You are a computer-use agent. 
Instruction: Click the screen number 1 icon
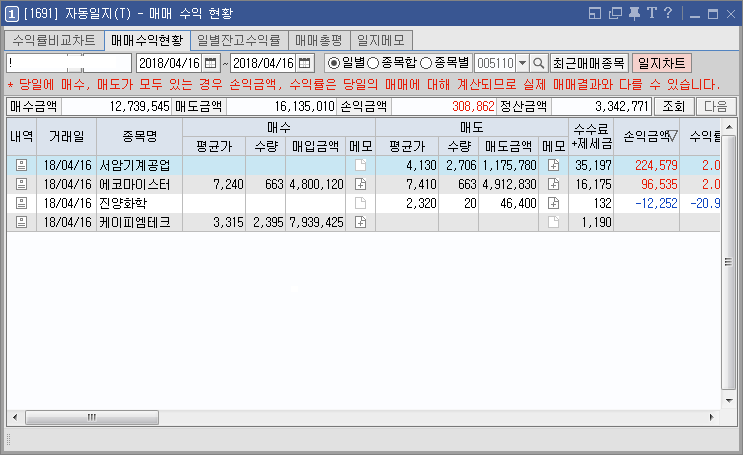click(x=11, y=14)
